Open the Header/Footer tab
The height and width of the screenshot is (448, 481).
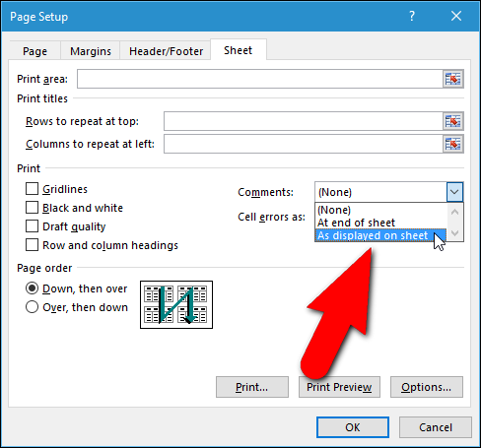(166, 51)
